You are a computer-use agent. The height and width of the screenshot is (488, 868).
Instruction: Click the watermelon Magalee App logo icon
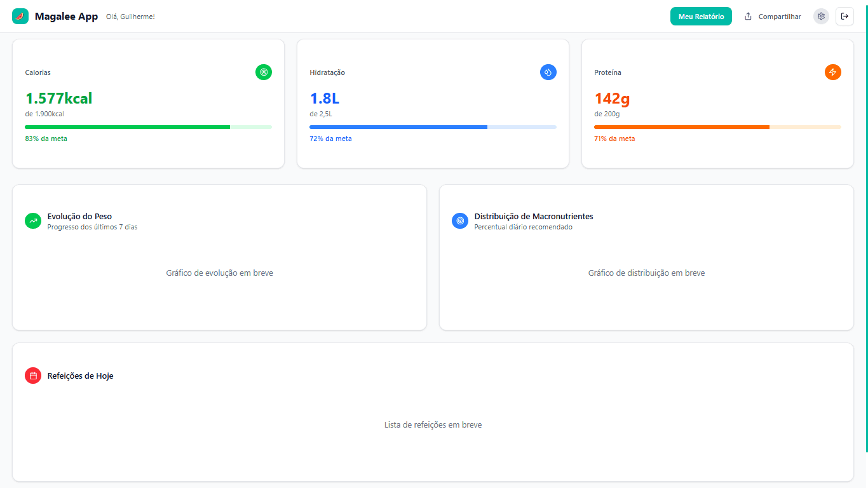click(x=20, y=15)
